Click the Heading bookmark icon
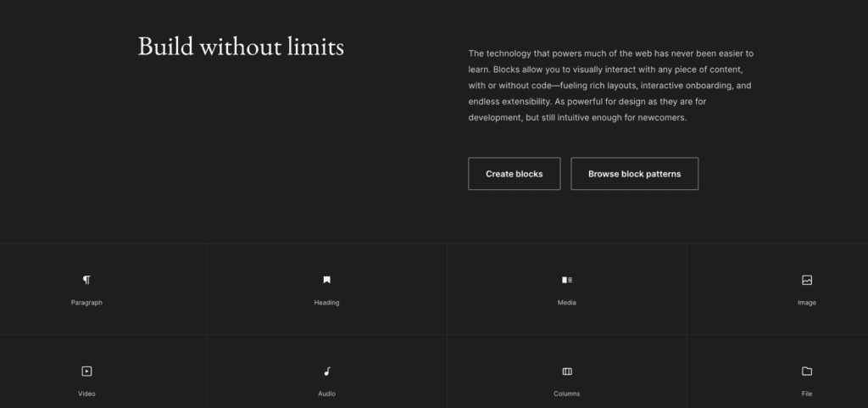Image resolution: width=868 pixels, height=408 pixels. tap(326, 280)
